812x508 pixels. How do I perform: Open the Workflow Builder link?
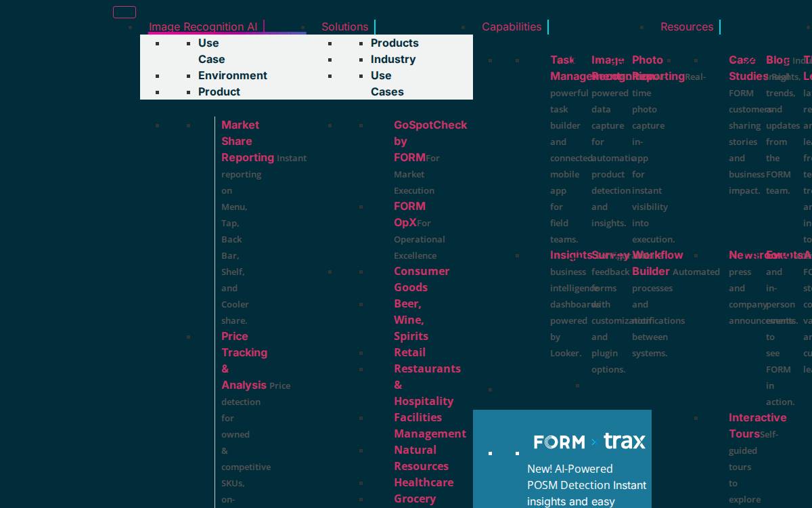(658, 263)
